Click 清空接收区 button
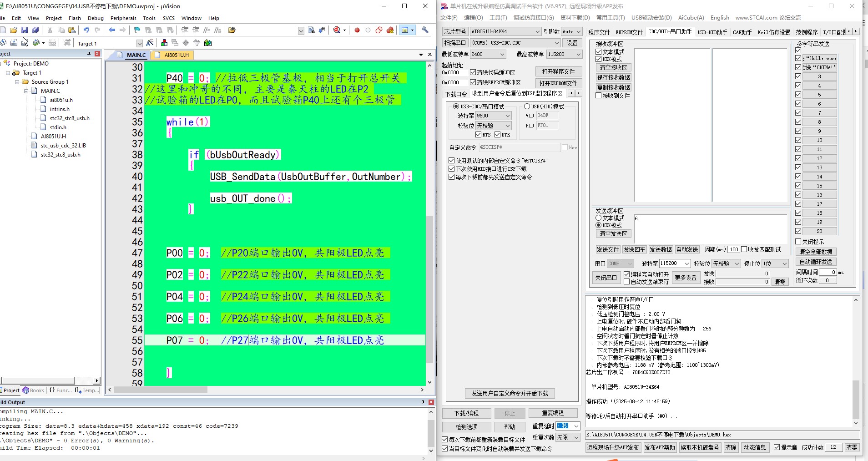 (613, 67)
